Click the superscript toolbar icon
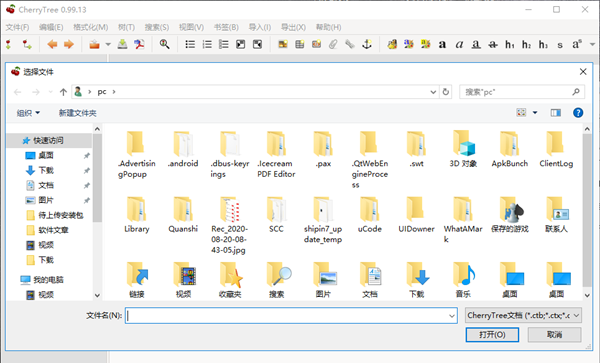Screen dimensions: 600x363 [x=577, y=44]
